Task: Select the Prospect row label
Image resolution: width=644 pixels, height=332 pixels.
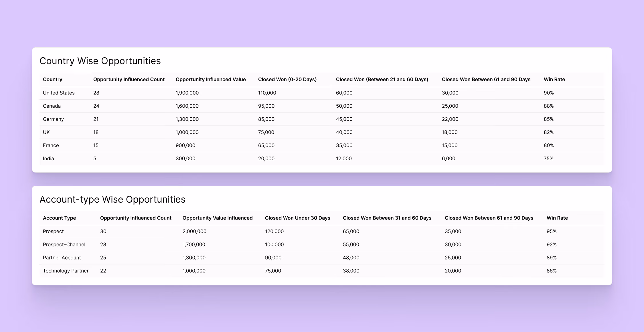Action: pos(53,232)
